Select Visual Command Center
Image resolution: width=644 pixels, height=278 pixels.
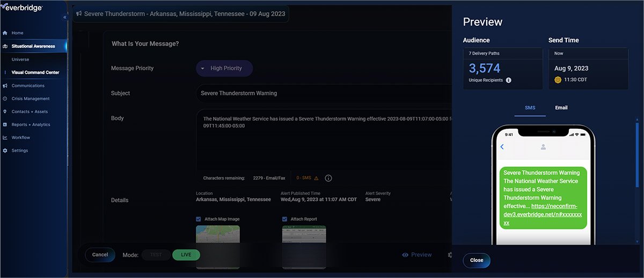[x=35, y=72]
